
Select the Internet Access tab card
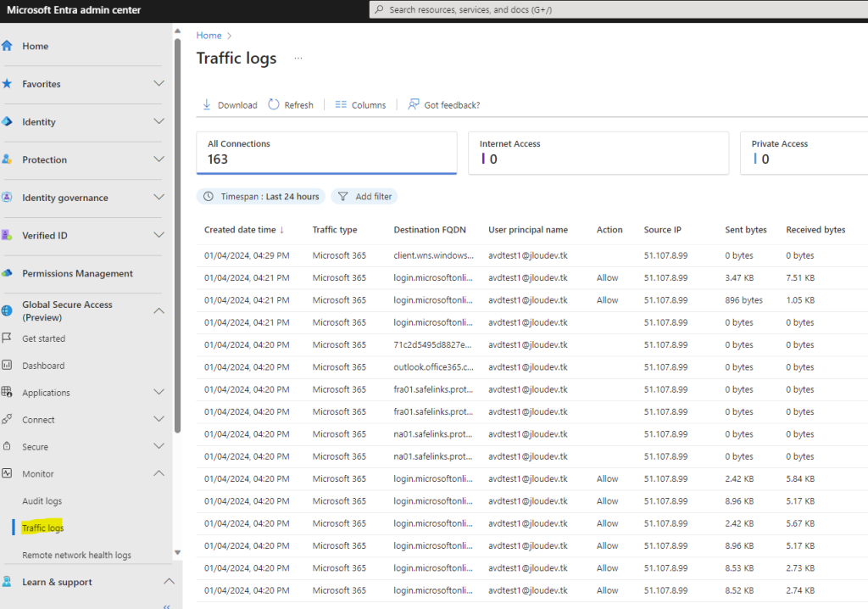[x=598, y=153]
